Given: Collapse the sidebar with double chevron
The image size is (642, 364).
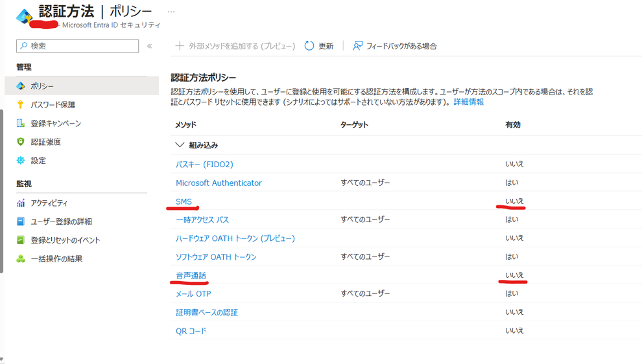Looking at the screenshot, I should (x=149, y=46).
